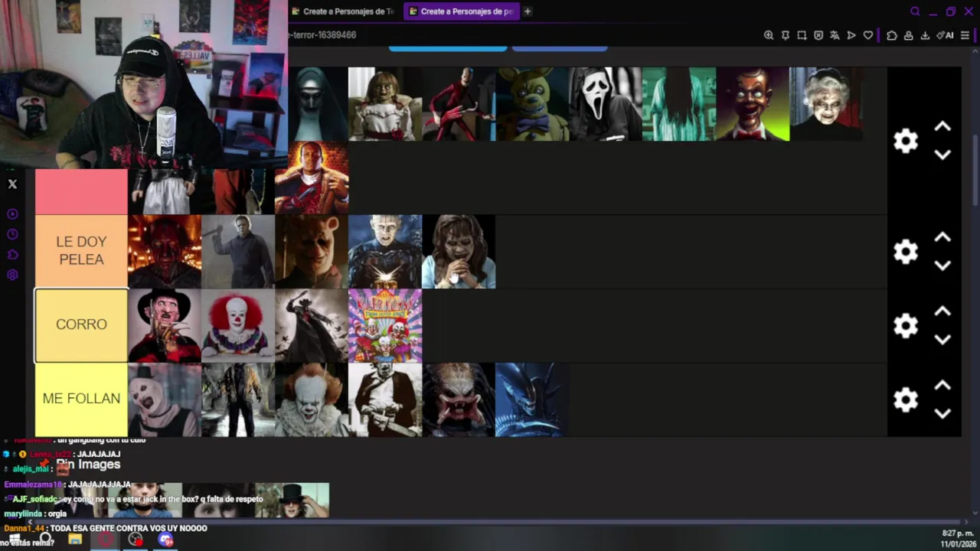This screenshot has height=551, width=980.
Task: Open OBS from the taskbar
Action: [x=136, y=540]
